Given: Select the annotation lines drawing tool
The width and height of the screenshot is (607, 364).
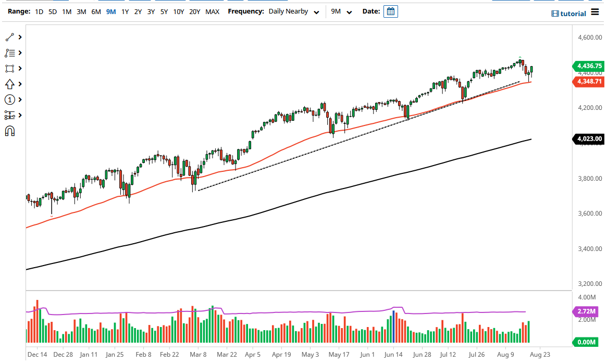Looking at the screenshot, I should 10,53.
